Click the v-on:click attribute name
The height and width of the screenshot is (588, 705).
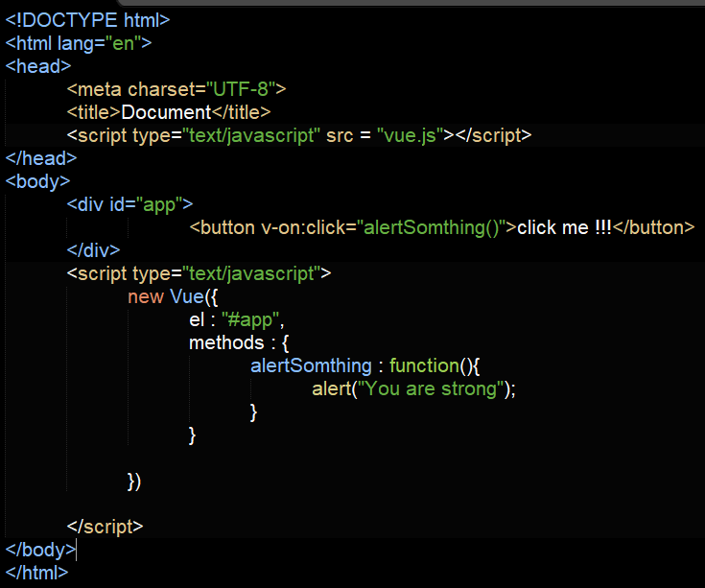point(303,228)
